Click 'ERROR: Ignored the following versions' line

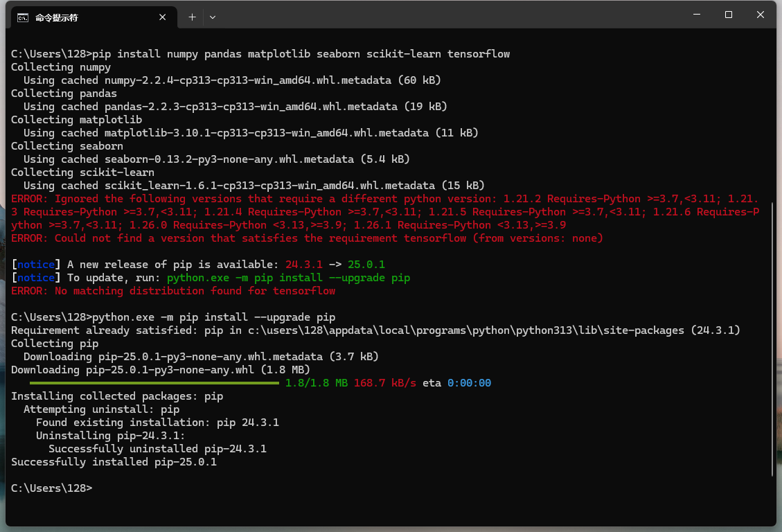pyautogui.click(x=384, y=212)
